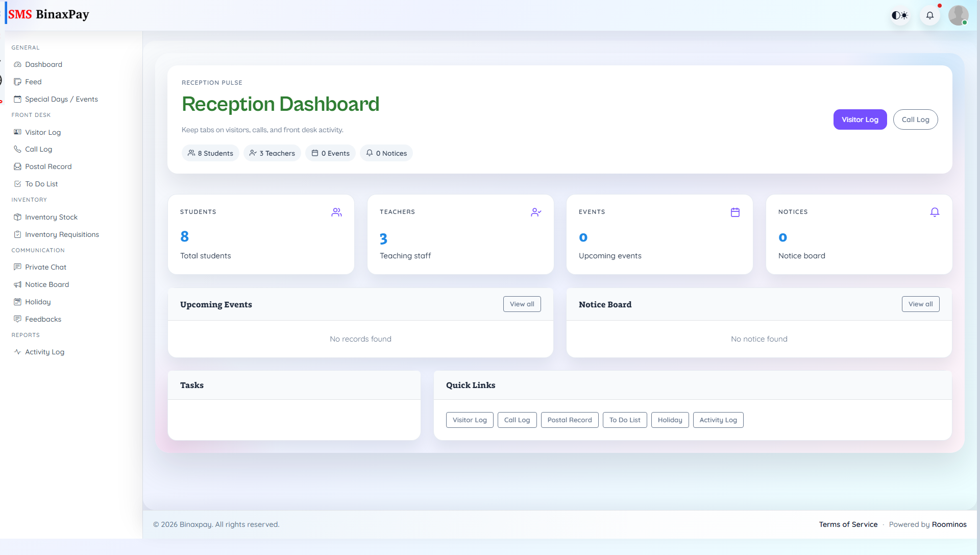The height and width of the screenshot is (555, 980).
Task: Select the Feed sidebar icon
Action: point(18,82)
